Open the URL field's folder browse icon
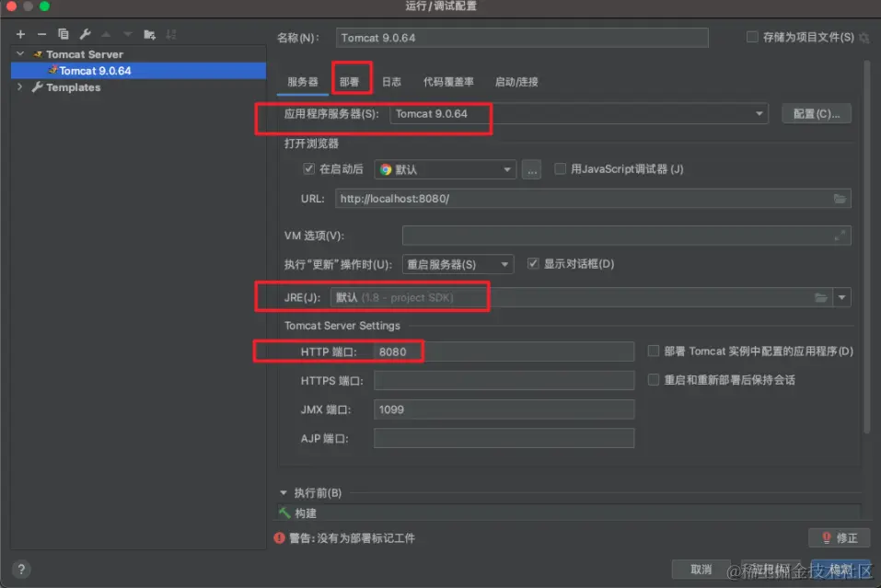Image resolution: width=881 pixels, height=588 pixels. 840,199
